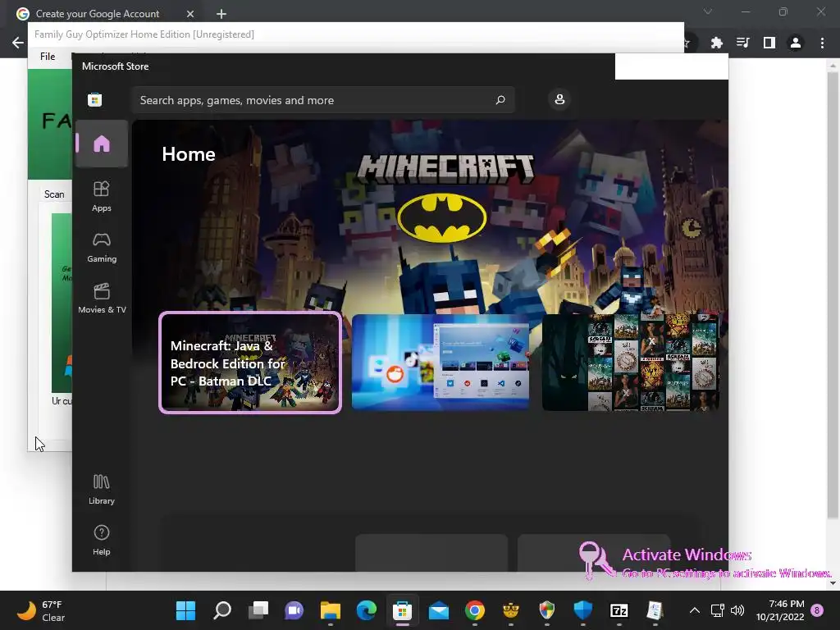
Task: Launch Microsoft Edge from taskbar
Action: point(367,610)
